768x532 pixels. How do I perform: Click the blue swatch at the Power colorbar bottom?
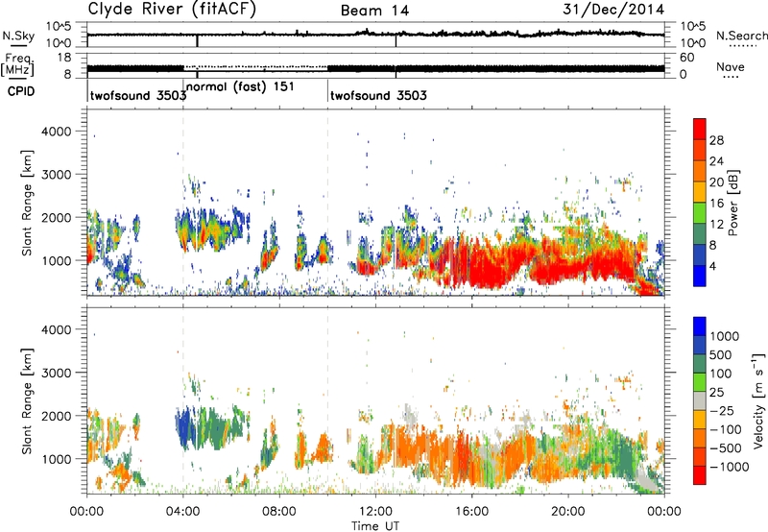click(x=700, y=277)
